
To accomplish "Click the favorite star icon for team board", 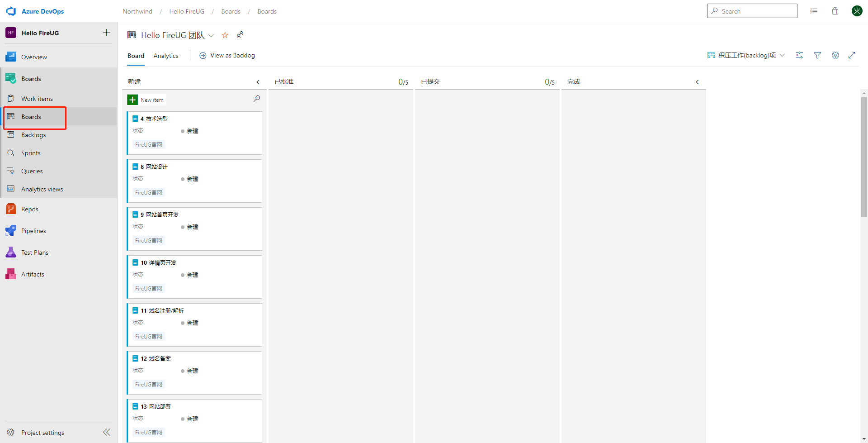I will click(x=225, y=35).
